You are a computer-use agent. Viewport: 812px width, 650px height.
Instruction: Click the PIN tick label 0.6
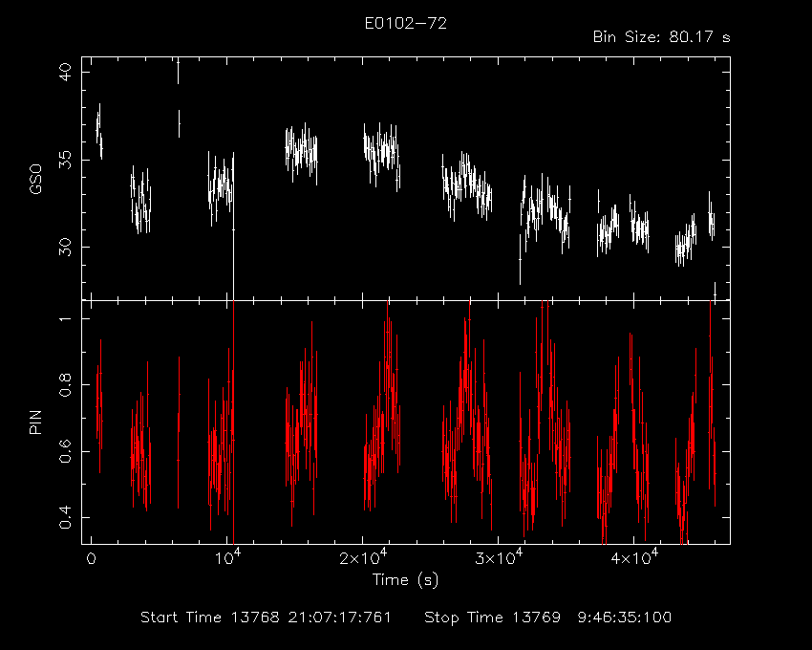coord(65,451)
